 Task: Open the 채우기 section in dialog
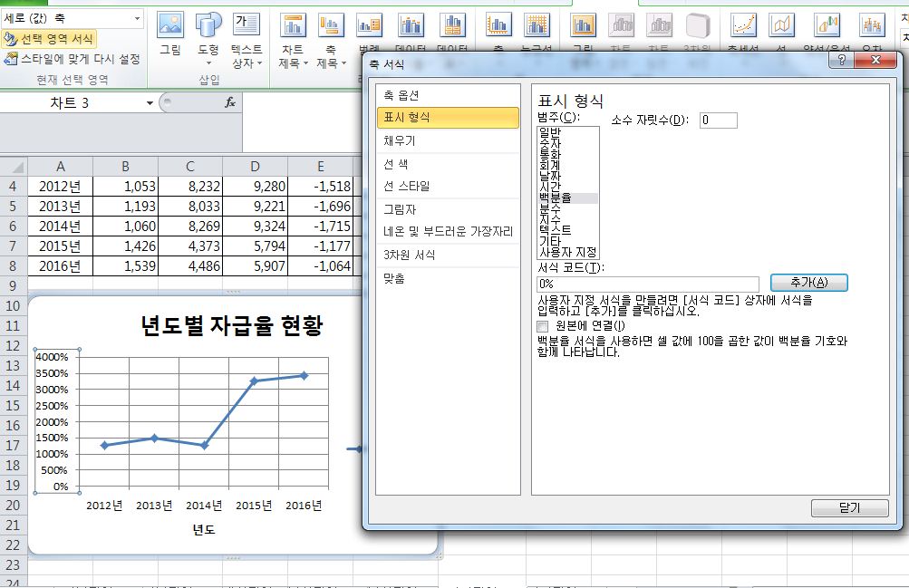click(x=400, y=141)
